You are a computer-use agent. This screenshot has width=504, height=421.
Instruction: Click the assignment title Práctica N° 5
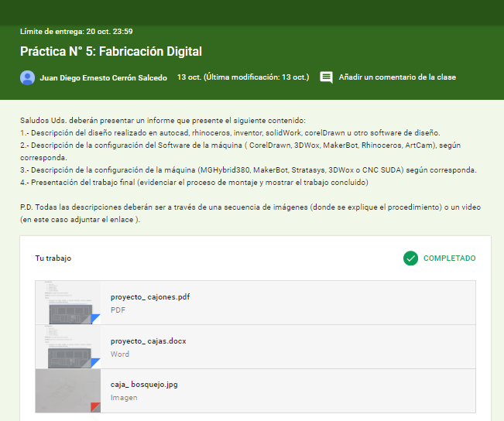click(111, 52)
